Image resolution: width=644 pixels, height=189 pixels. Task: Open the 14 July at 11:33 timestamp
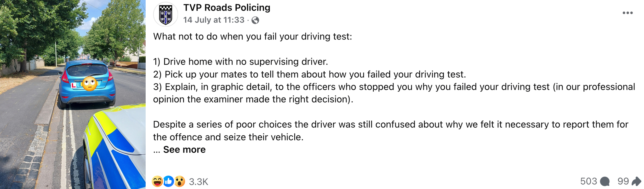214,20
